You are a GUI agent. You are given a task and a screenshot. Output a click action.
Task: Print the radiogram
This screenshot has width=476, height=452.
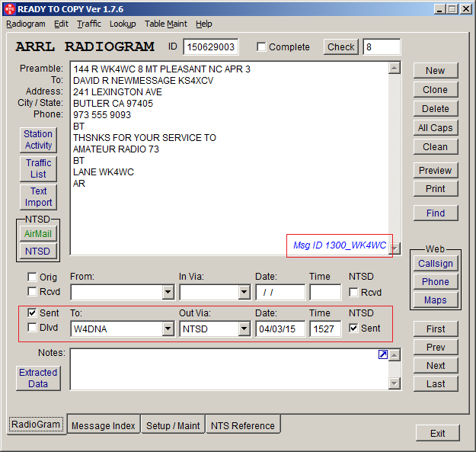[x=436, y=188]
